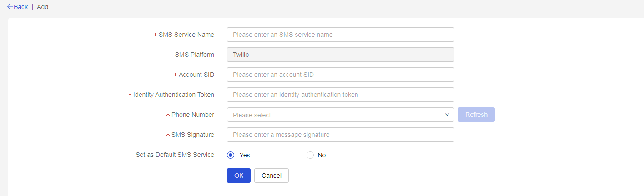Screen dimensions: 644x196
Task: Click the SMS Signature input field
Action: [340, 135]
